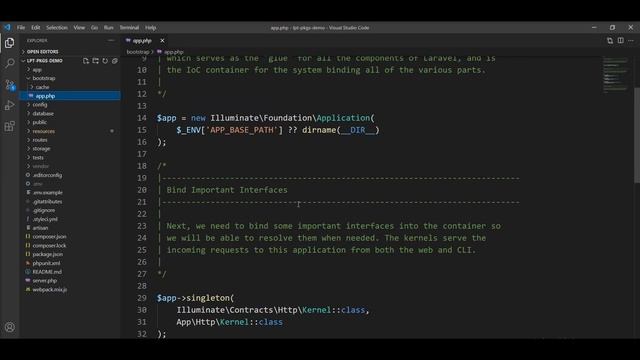The width and height of the screenshot is (640, 360).
Task: Click the Open Changes icon in editor toolbar
Action: 610,40
